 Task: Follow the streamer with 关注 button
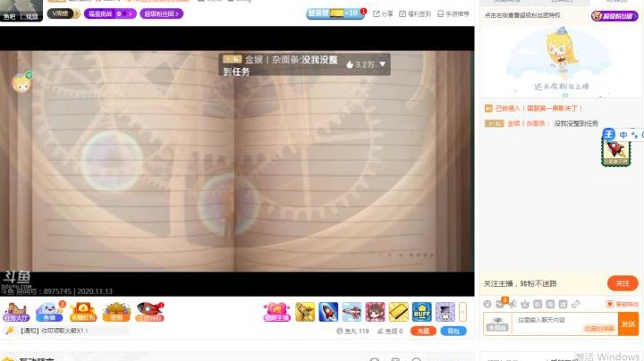(623, 283)
